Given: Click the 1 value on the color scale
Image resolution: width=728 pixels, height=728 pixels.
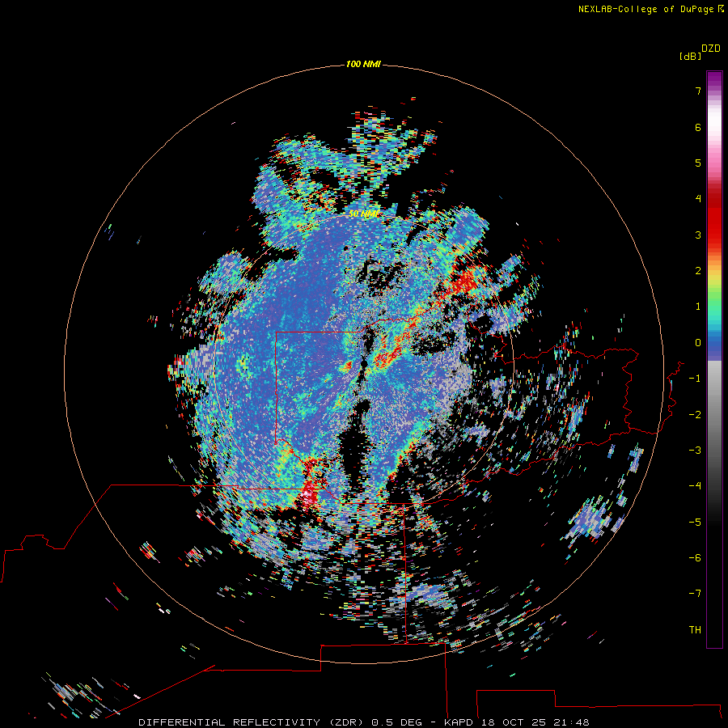Looking at the screenshot, I should (698, 307).
